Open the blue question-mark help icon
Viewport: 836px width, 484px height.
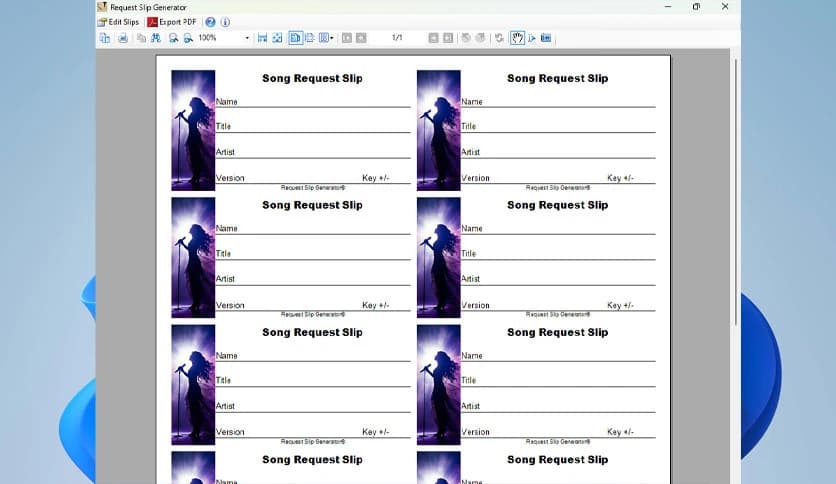point(211,22)
